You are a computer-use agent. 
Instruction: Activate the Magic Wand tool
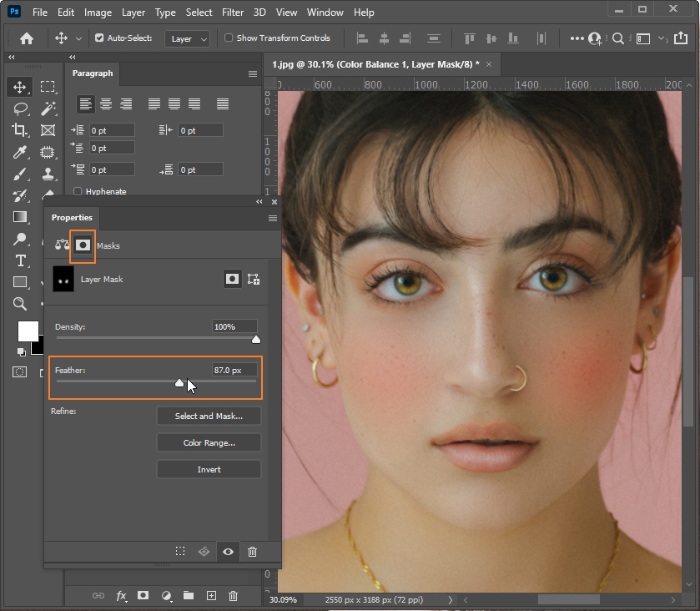point(48,109)
